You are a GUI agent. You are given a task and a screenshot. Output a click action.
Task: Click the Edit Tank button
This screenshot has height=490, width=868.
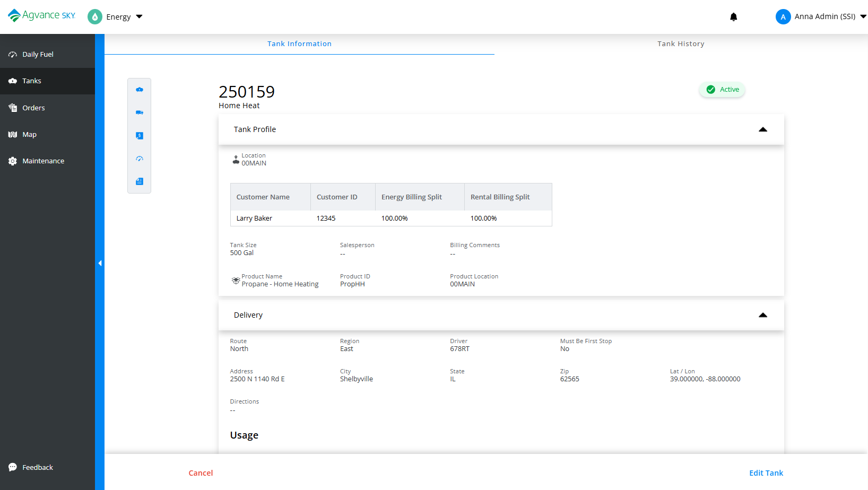click(x=766, y=473)
